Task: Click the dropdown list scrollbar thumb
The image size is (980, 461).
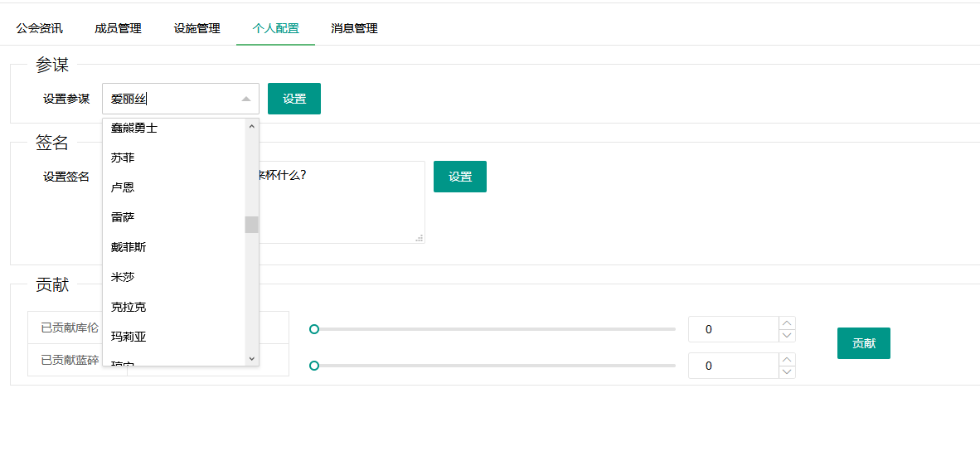Action: [251, 224]
